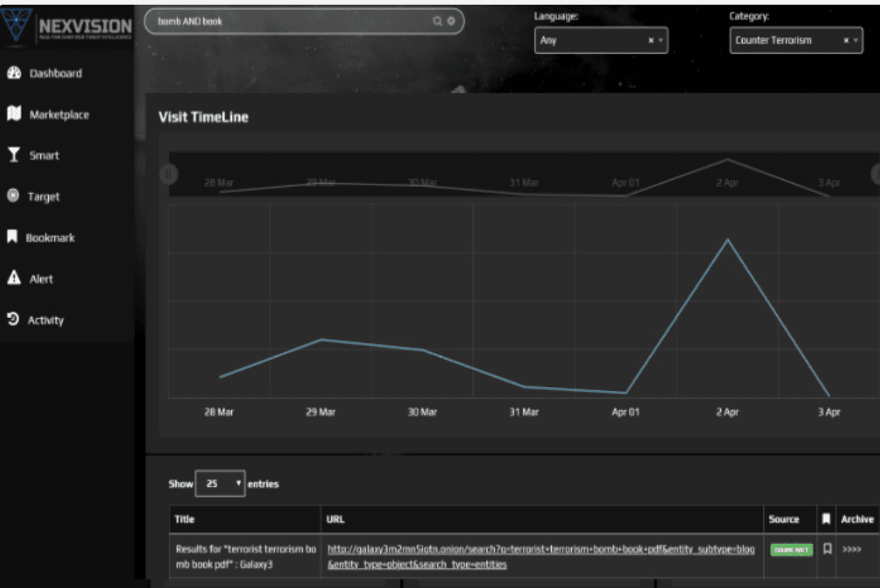Click the Bookmark icon in sidebar
Viewport: 880px width, 588px height.
[x=12, y=237]
